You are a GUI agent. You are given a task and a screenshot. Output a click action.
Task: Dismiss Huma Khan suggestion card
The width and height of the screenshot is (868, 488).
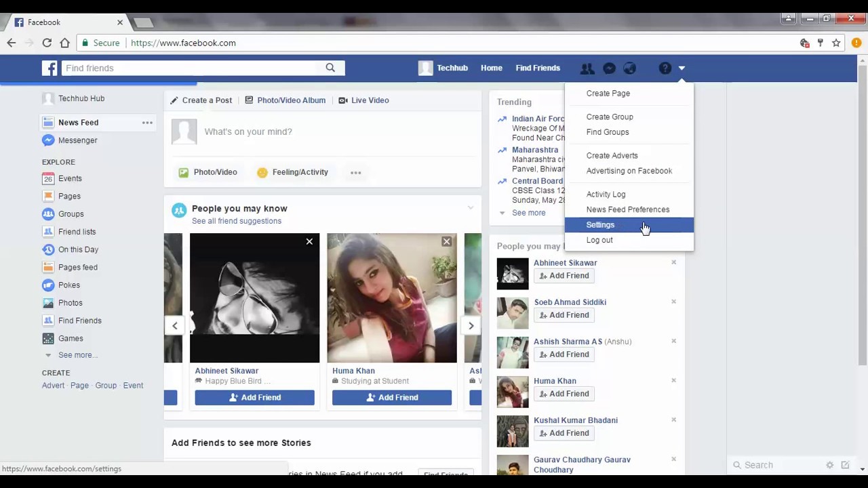click(446, 241)
